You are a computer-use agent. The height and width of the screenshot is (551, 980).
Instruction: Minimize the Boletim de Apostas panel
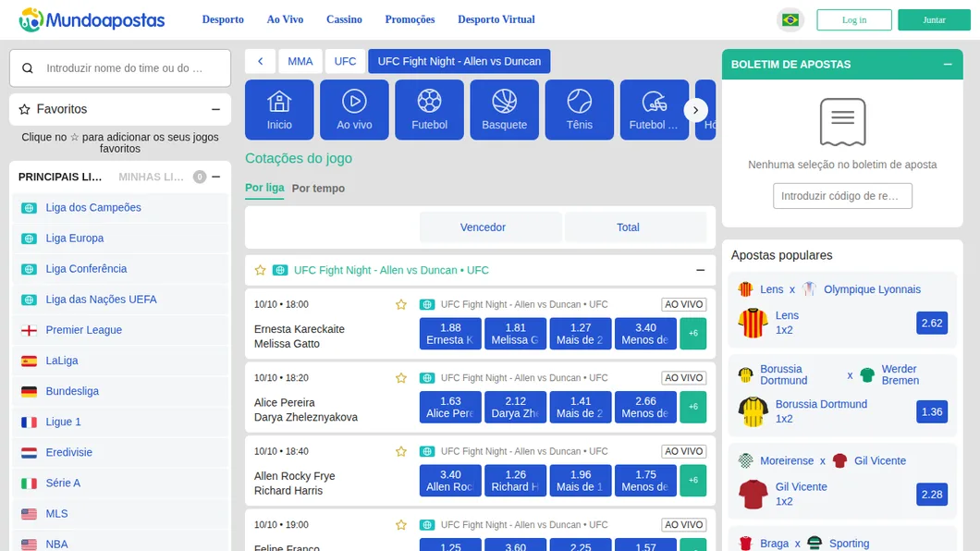click(x=948, y=65)
